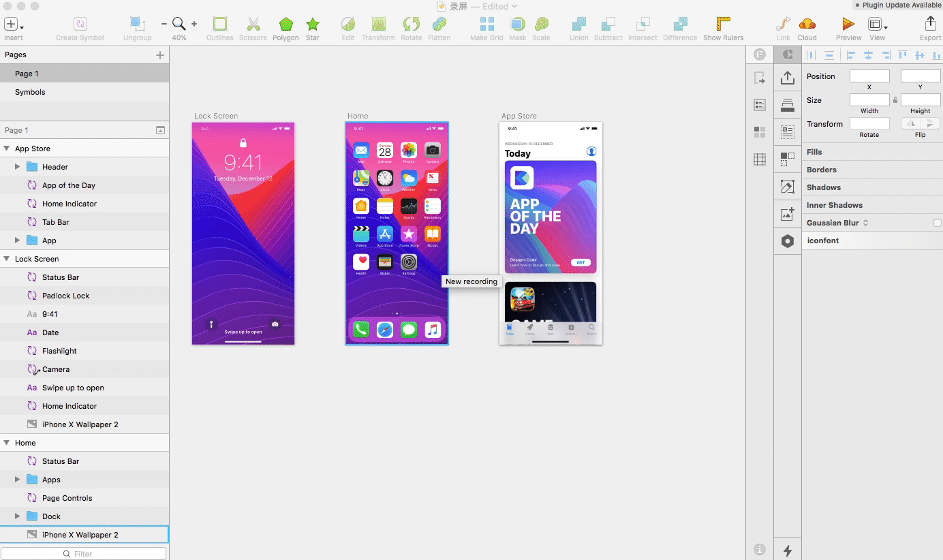Select the Symbols page
943x560 pixels.
click(x=31, y=92)
